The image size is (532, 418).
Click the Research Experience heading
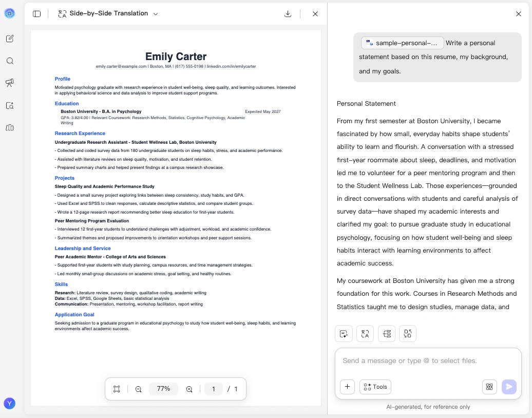[x=80, y=134]
